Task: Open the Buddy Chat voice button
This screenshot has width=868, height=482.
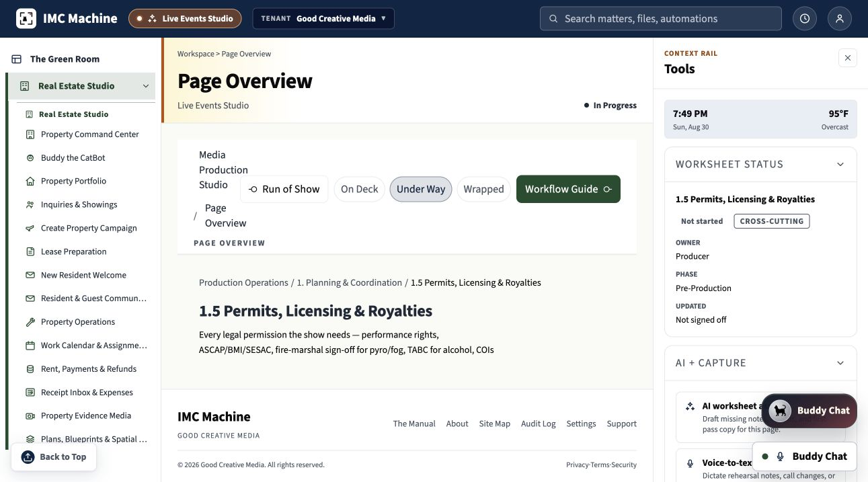Action: pyautogui.click(x=805, y=456)
